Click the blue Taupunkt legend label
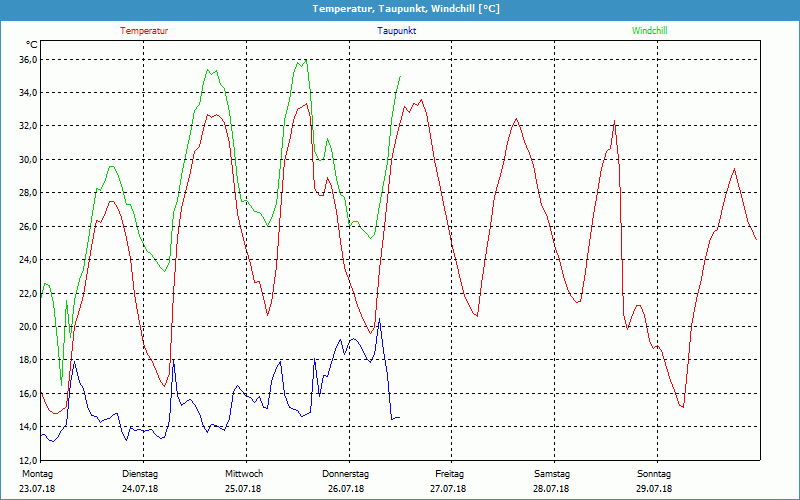 click(396, 31)
